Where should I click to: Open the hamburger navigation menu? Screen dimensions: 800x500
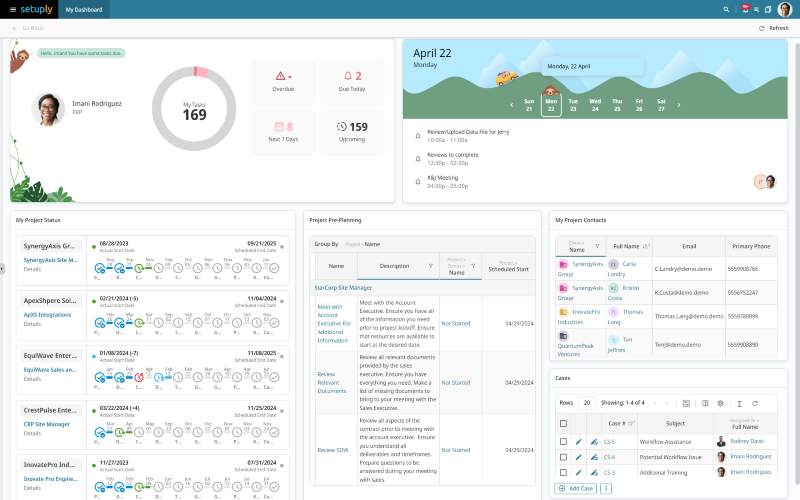pyautogui.click(x=13, y=10)
